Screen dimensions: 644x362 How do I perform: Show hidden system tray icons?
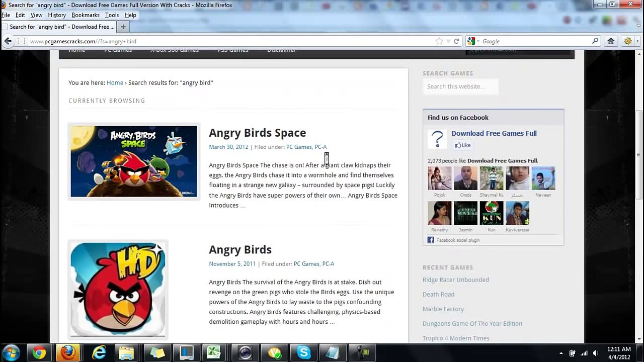(561, 353)
